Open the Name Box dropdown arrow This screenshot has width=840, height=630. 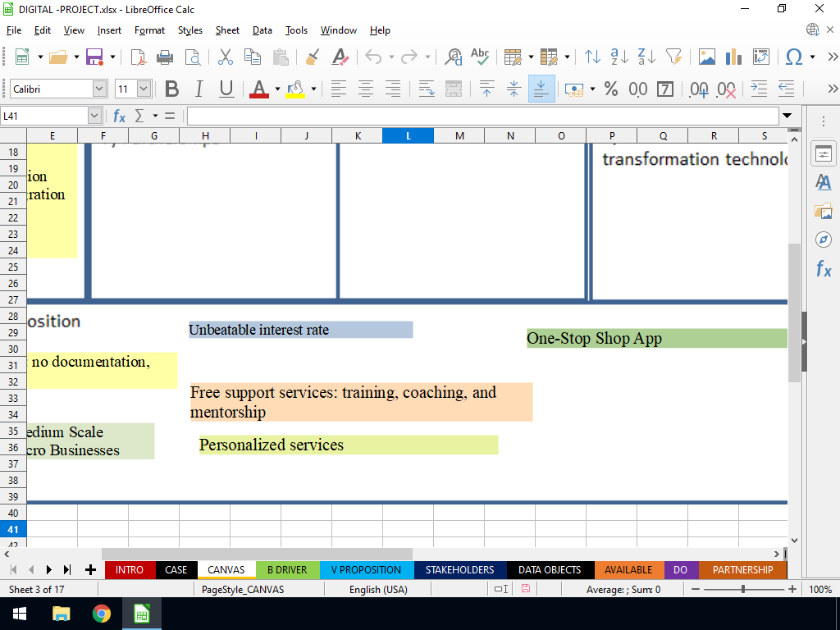[94, 116]
